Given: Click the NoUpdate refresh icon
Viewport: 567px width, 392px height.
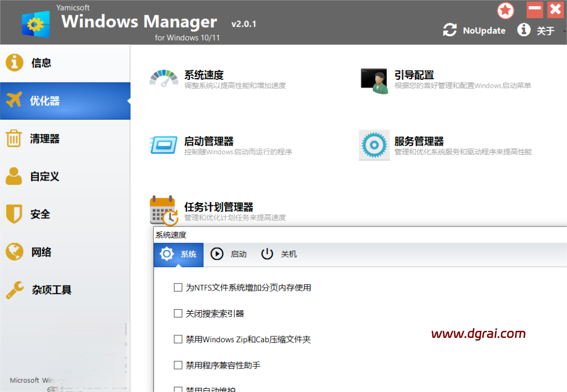Looking at the screenshot, I should 449,30.
